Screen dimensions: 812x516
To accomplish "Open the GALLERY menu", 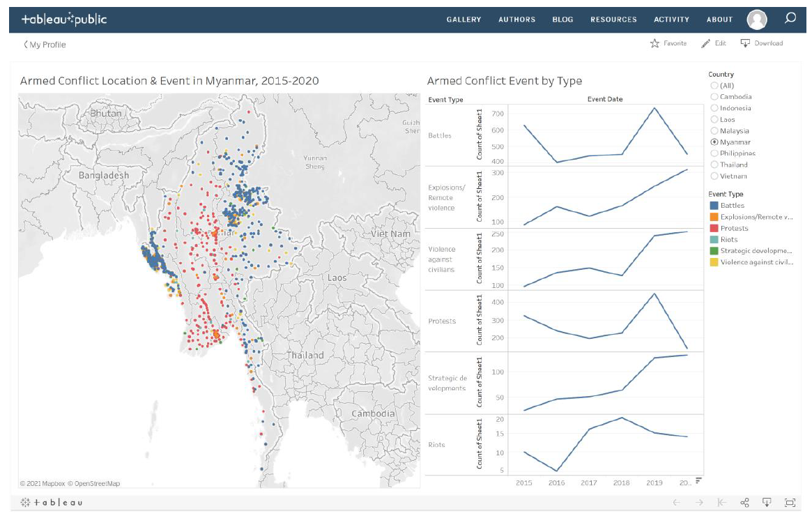I will (463, 19).
